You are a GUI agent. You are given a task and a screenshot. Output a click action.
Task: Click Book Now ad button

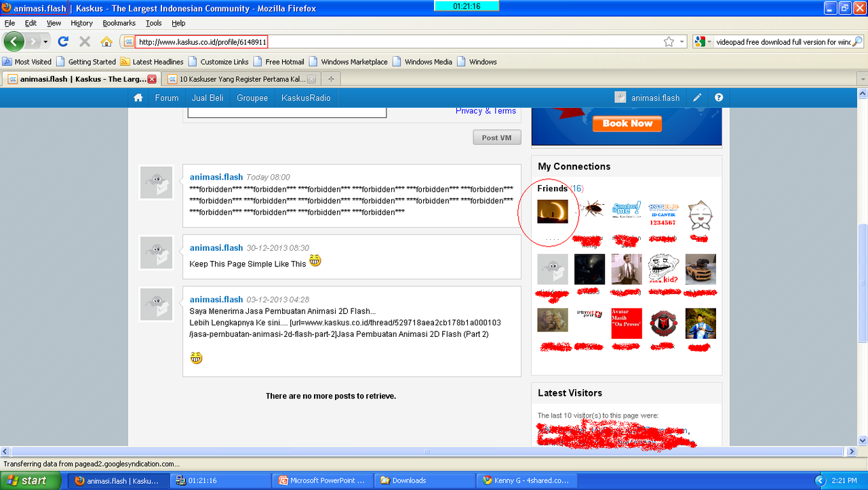tap(627, 123)
